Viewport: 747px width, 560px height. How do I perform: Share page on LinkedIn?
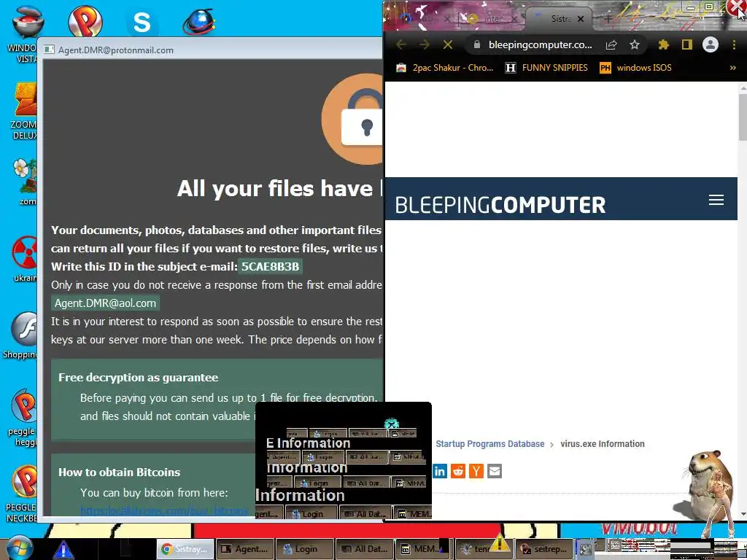[x=440, y=472]
